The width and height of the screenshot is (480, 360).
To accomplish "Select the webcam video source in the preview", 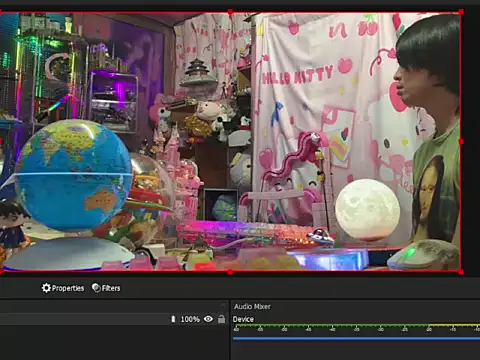I will click(x=230, y=142).
